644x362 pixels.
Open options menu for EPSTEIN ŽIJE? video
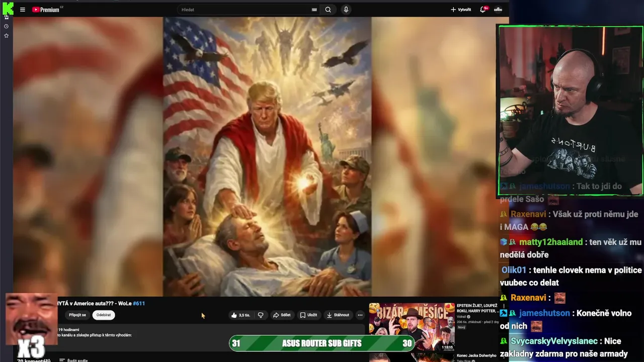504,306
